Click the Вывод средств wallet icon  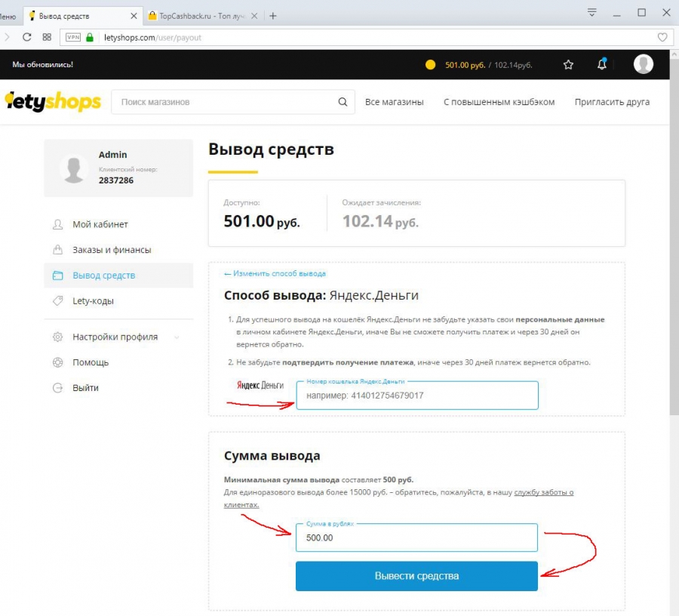[57, 276]
